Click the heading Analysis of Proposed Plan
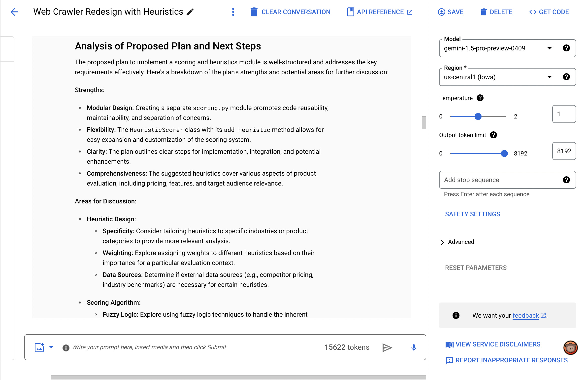 [x=168, y=46]
